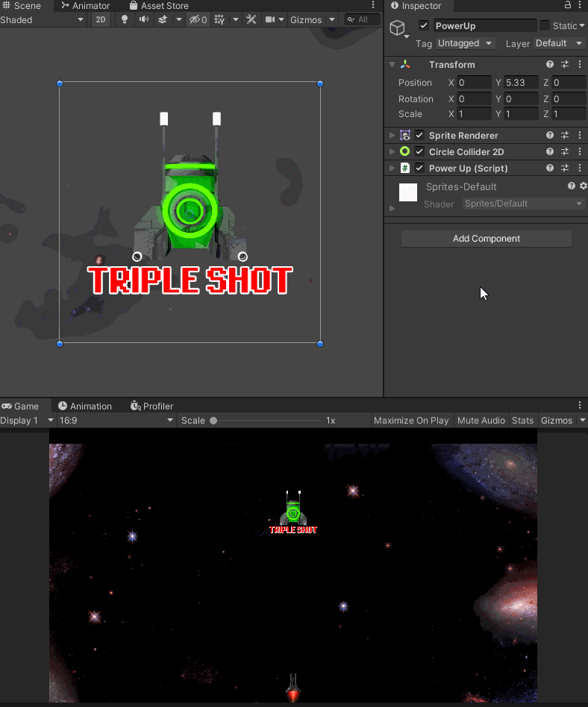Click Game view Scale slider handle
The image size is (588, 707).
(x=213, y=420)
